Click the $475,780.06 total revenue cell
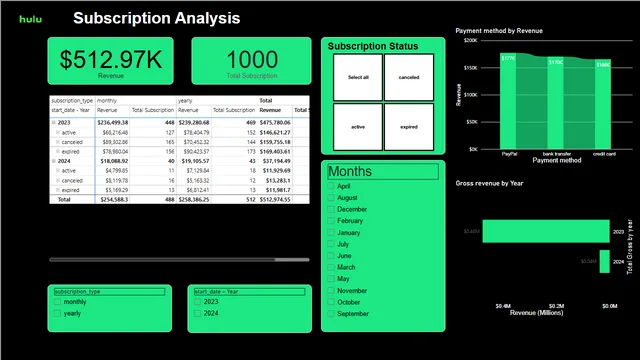The height and width of the screenshot is (360, 640). [x=275, y=122]
